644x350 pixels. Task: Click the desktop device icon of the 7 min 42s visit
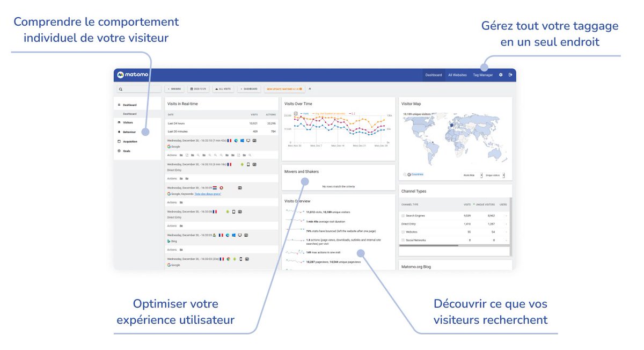pyautogui.click(x=248, y=141)
